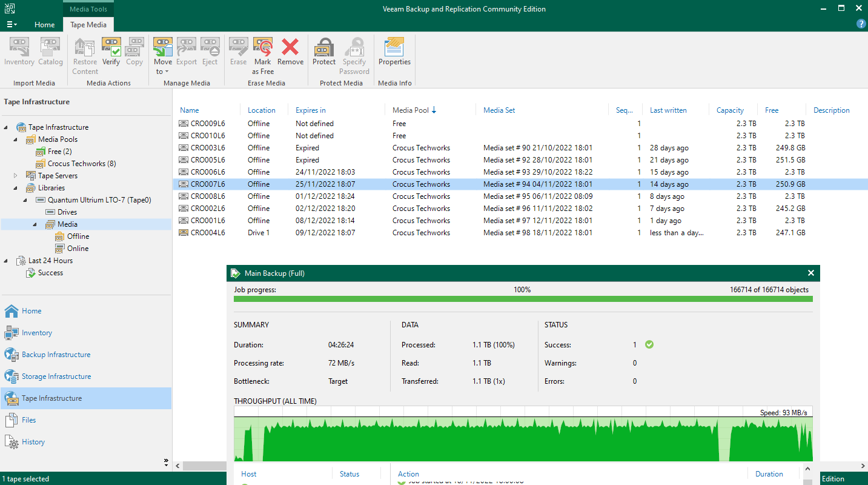Select tape CRO009L6 row

[x=519, y=124]
